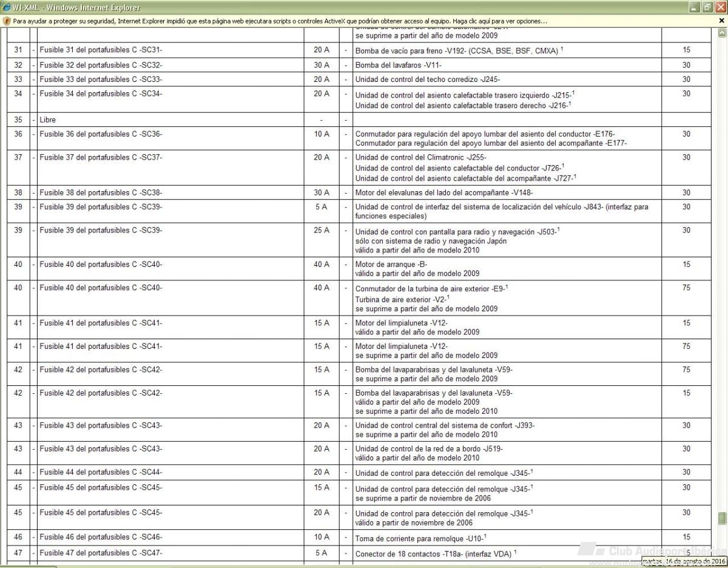Click 'Motor de arranque -B-' description

click(x=391, y=265)
